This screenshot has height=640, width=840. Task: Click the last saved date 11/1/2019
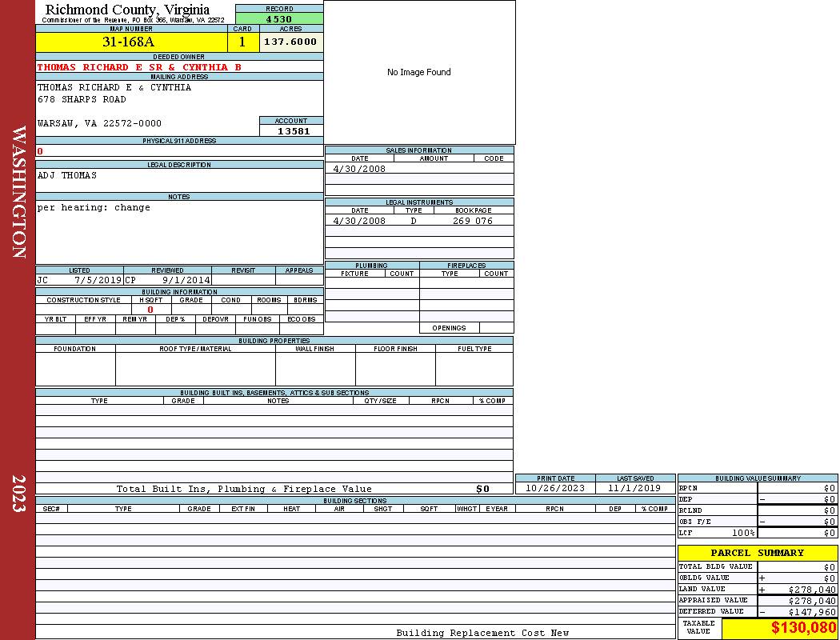coord(634,488)
